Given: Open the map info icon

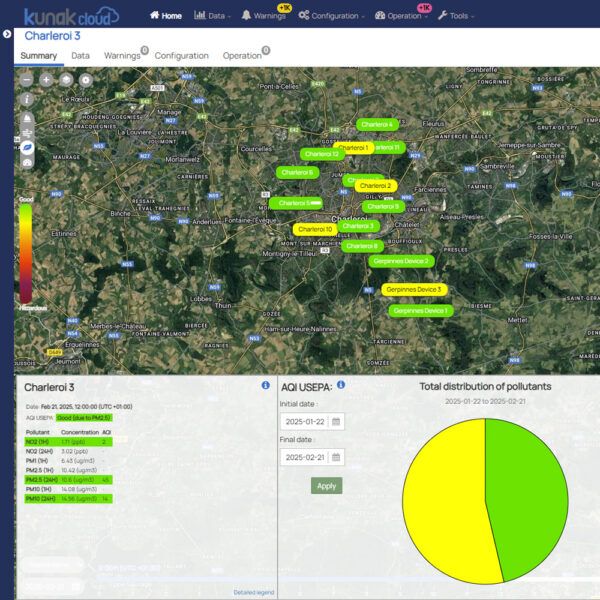Looking at the screenshot, I should tap(27, 100).
